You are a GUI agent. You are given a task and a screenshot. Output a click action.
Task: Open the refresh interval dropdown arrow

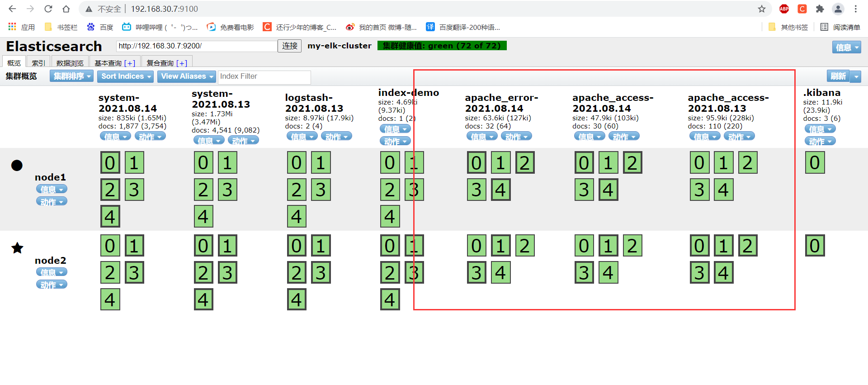coord(856,76)
